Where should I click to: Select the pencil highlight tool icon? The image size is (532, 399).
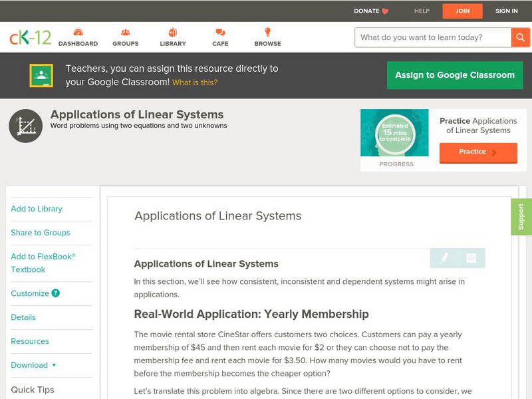tap(444, 258)
